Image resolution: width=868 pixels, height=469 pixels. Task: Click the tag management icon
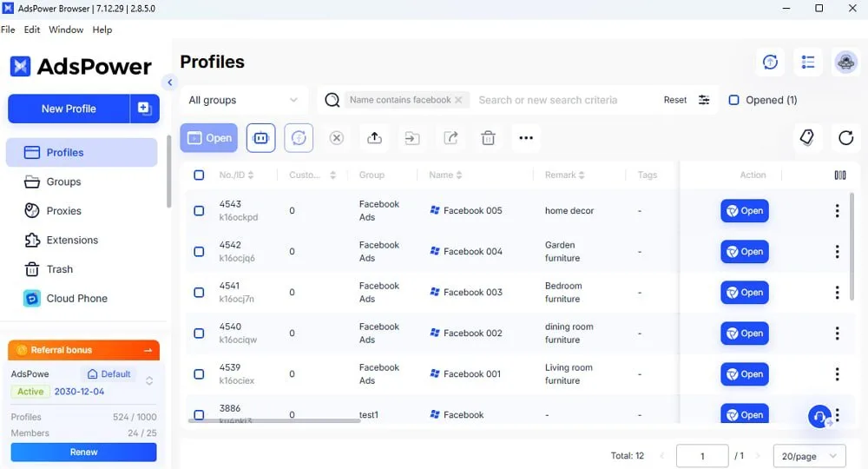click(x=807, y=137)
